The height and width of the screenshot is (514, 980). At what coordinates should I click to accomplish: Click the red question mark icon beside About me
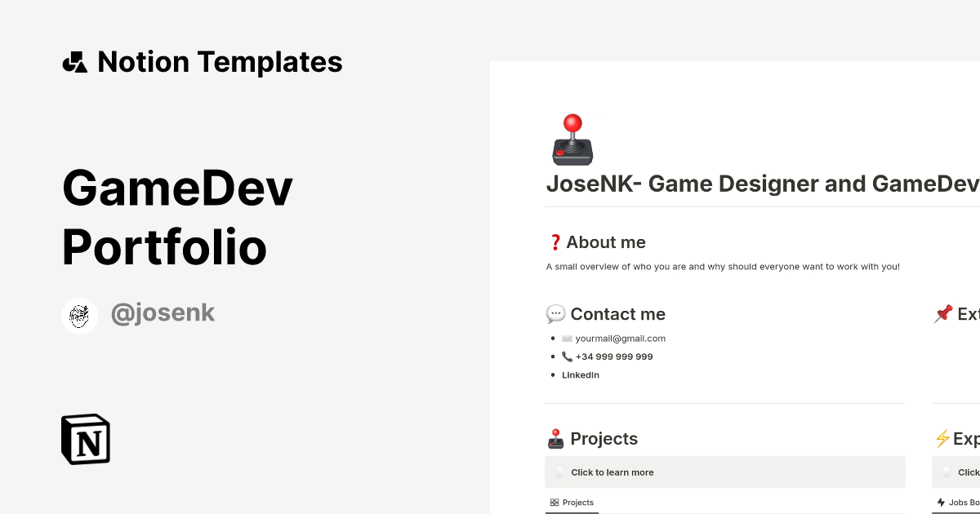click(x=555, y=241)
